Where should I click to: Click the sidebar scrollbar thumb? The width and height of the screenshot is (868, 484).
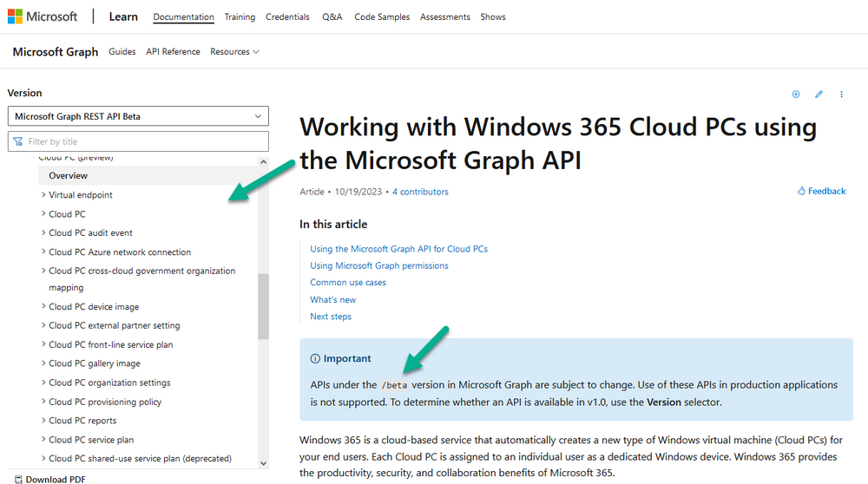coord(264,306)
